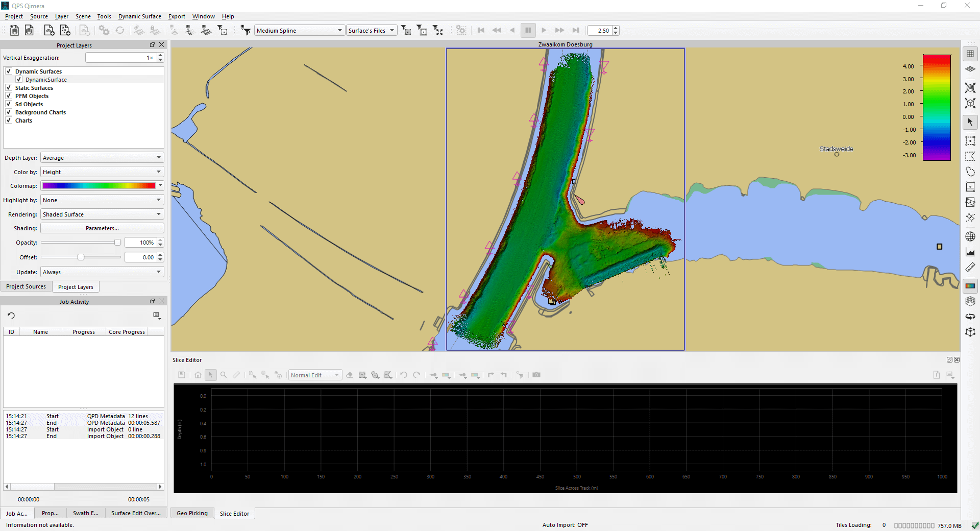Image resolution: width=980 pixels, height=531 pixels.
Task: Click the globe geodetic icon in right toolbar
Action: click(970, 236)
